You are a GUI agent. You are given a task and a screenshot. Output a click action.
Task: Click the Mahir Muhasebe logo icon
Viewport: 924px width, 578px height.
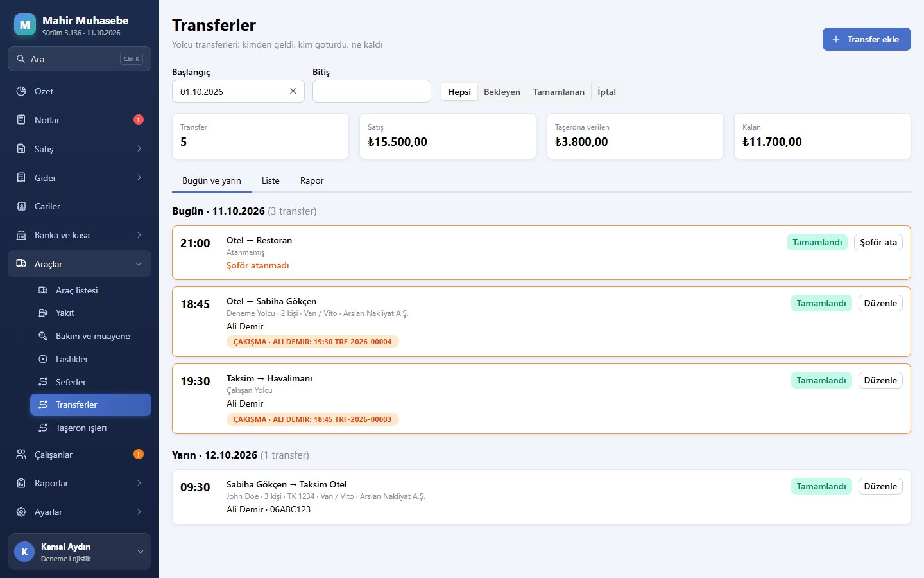(25, 25)
